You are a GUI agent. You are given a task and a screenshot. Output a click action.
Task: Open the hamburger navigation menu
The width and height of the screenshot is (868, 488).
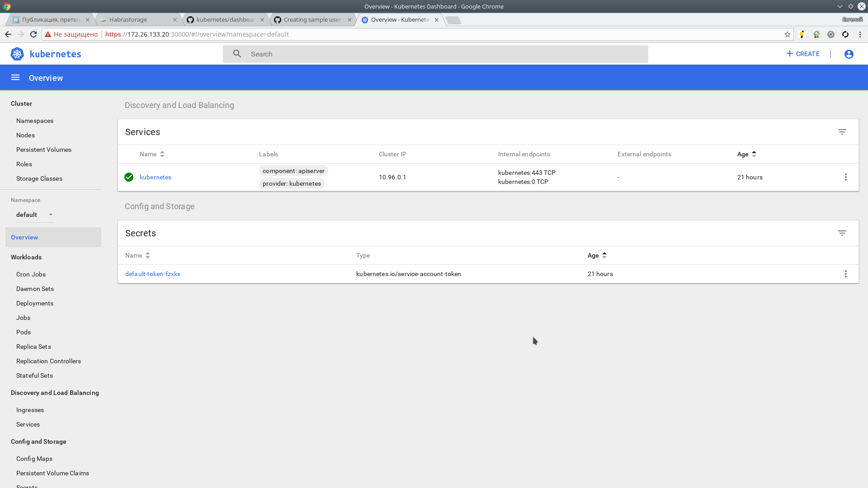tap(15, 78)
